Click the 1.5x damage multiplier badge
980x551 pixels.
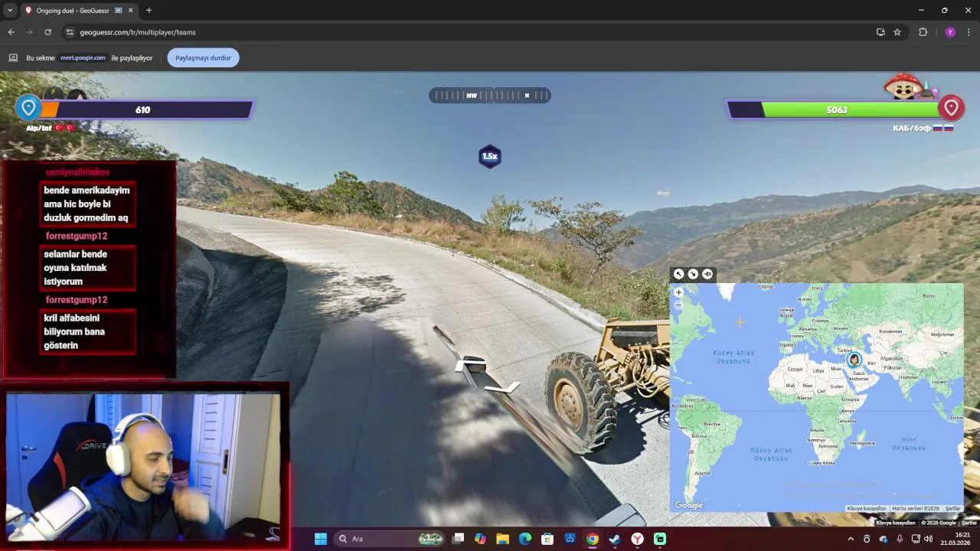490,156
